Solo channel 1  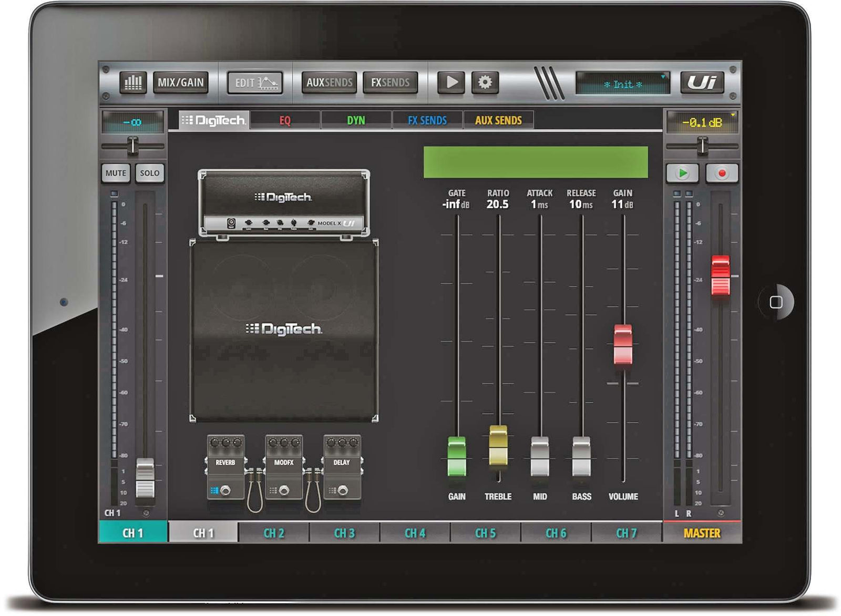[x=150, y=173]
